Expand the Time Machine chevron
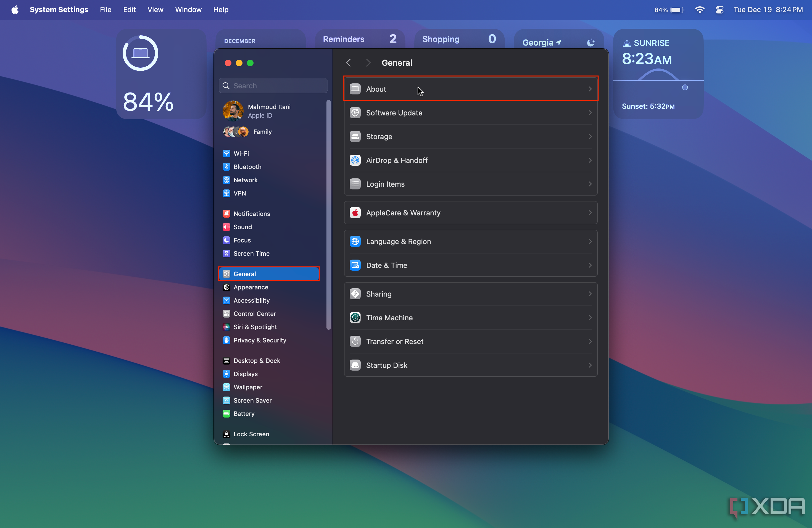This screenshot has width=812, height=528. point(590,318)
